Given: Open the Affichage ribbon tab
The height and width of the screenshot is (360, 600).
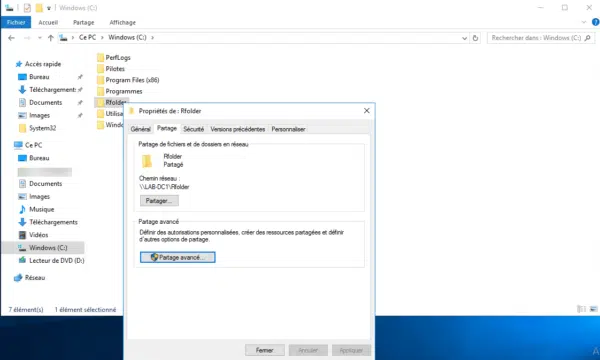Looking at the screenshot, I should (x=122, y=23).
